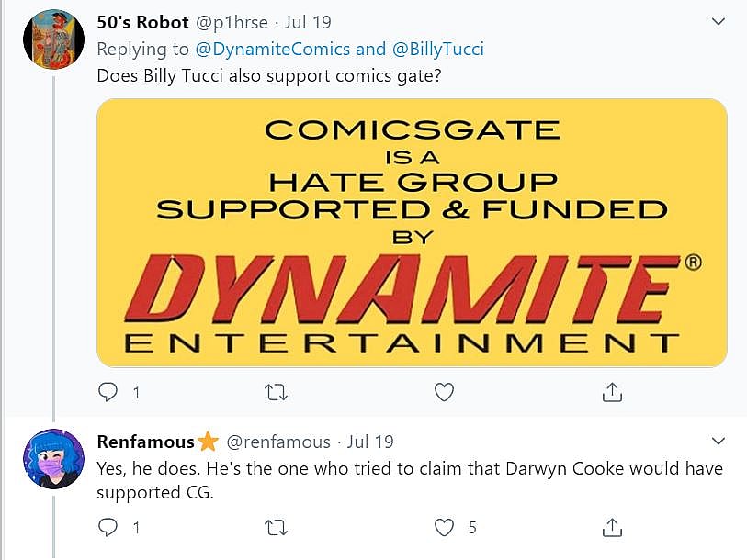The width and height of the screenshot is (747, 560).
Task: Retweet the 50's Robot tweet
Action: point(276,393)
